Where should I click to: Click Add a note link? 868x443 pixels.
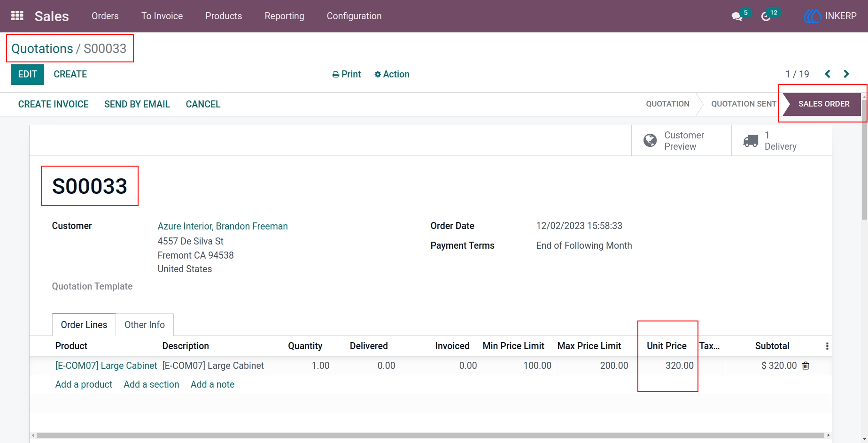212,384
